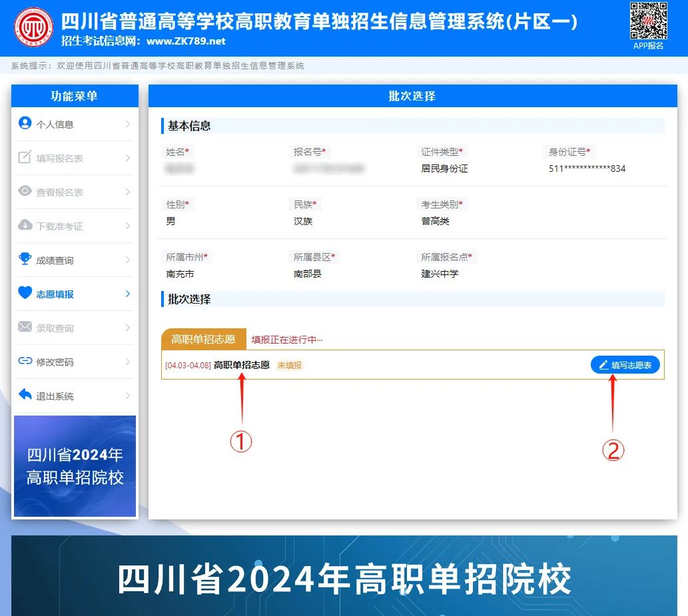Image resolution: width=688 pixels, height=616 pixels.
Task: Click the red school logo in header
Action: tap(33, 28)
